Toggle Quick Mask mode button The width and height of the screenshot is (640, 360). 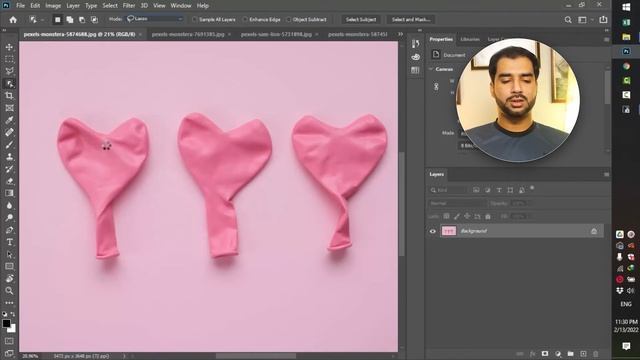[x=9, y=341]
